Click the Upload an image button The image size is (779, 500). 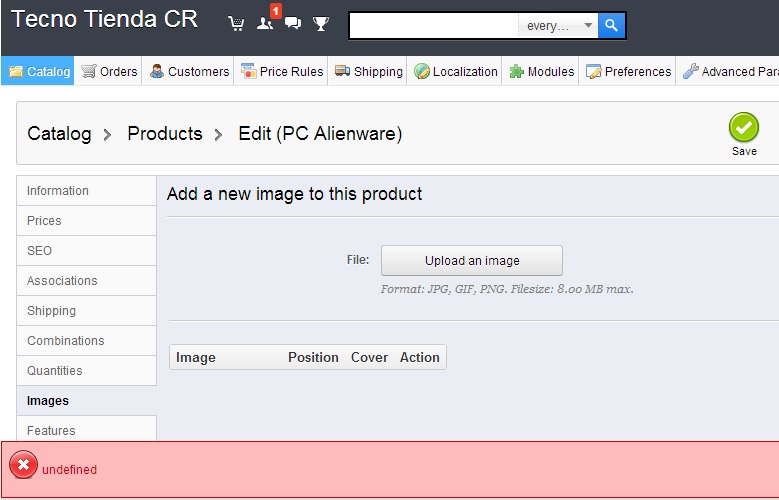pyautogui.click(x=471, y=260)
